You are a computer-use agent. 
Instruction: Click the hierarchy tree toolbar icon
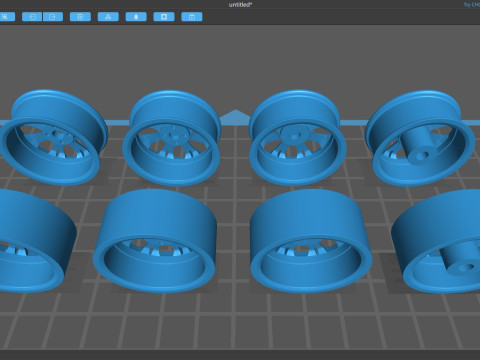(108, 17)
